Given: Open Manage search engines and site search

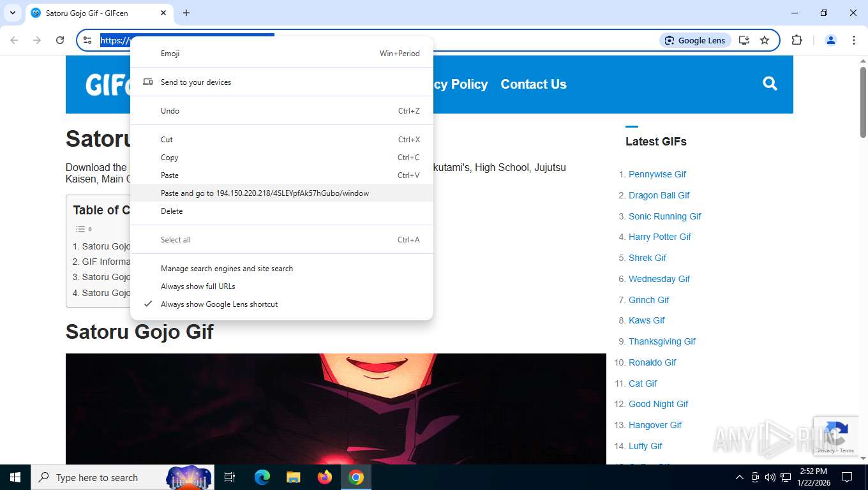Looking at the screenshot, I should click(x=281, y=269).
